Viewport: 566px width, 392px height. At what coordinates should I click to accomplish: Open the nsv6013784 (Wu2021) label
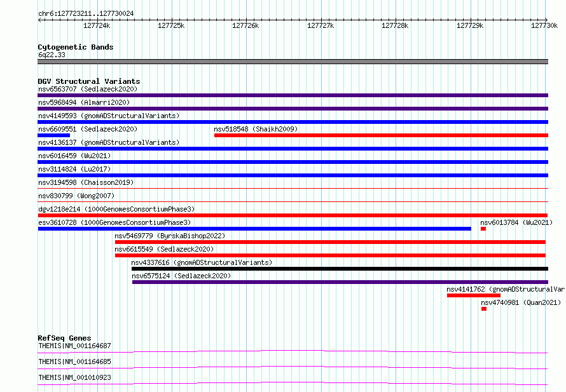click(x=516, y=222)
